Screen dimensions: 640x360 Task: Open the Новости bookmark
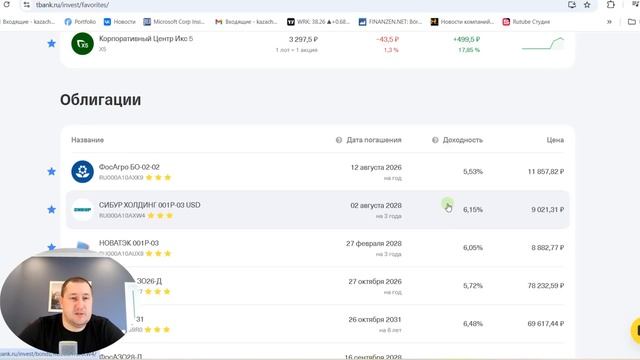(120, 22)
